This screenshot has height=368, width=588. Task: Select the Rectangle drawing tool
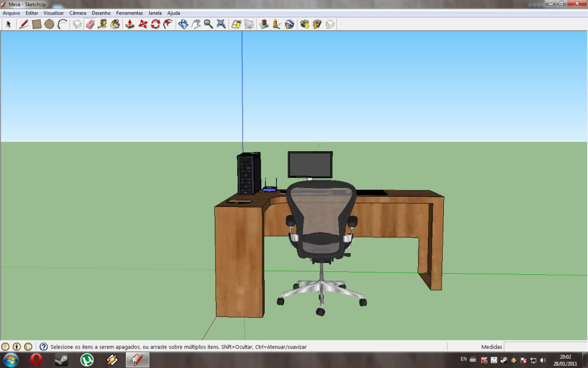click(37, 24)
